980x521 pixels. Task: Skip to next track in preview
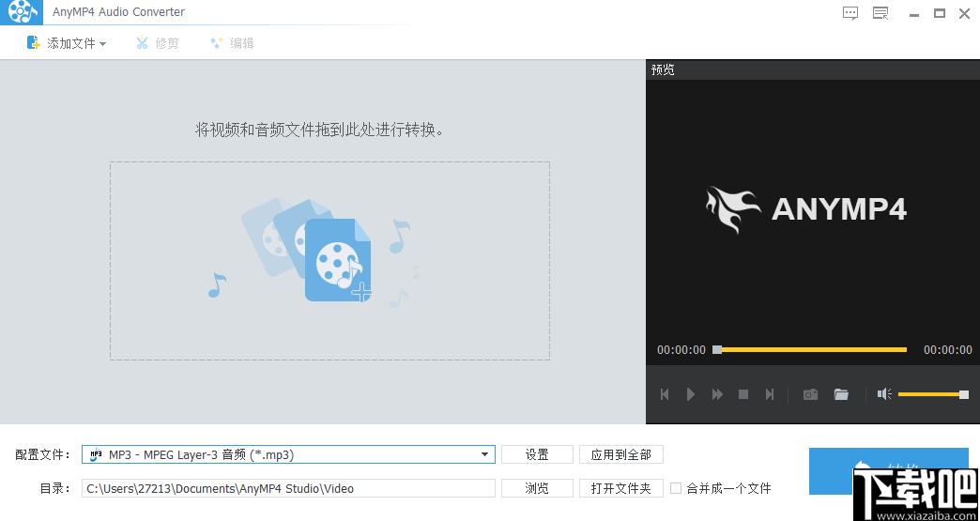pos(770,394)
